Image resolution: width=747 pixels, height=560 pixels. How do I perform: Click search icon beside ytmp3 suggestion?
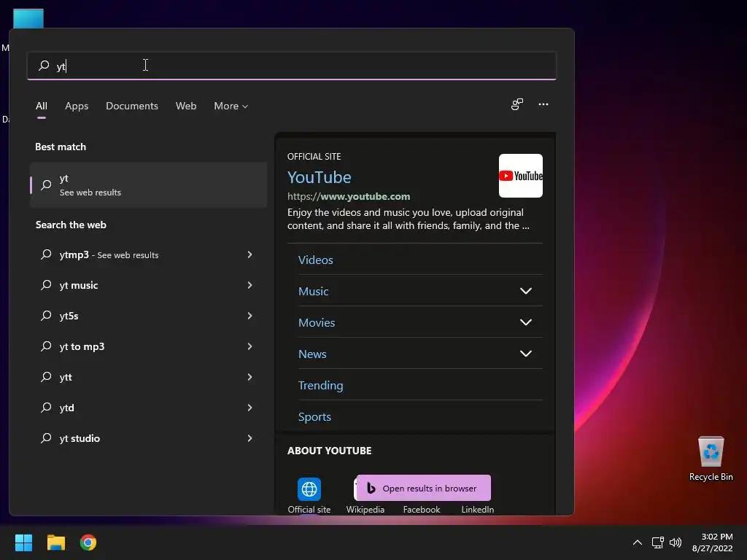pos(46,254)
